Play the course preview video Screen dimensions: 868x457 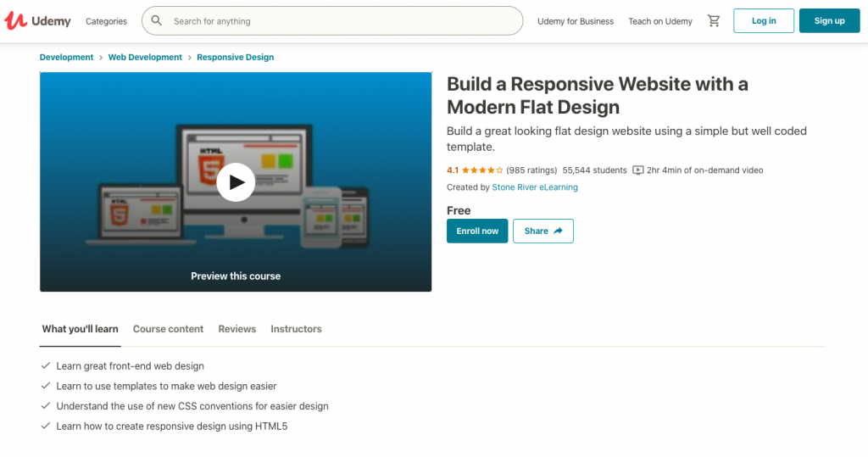[x=236, y=181]
